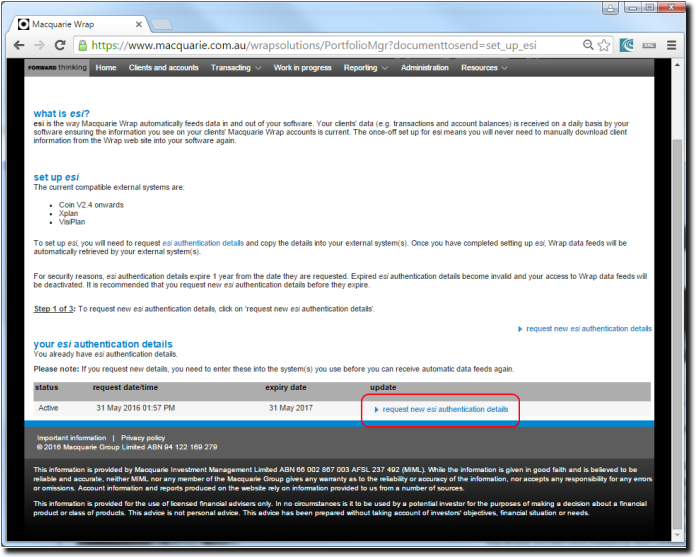Viewport: 696px width, 557px height.
Task: Click the scrollbar up arrow
Action: tap(677, 65)
